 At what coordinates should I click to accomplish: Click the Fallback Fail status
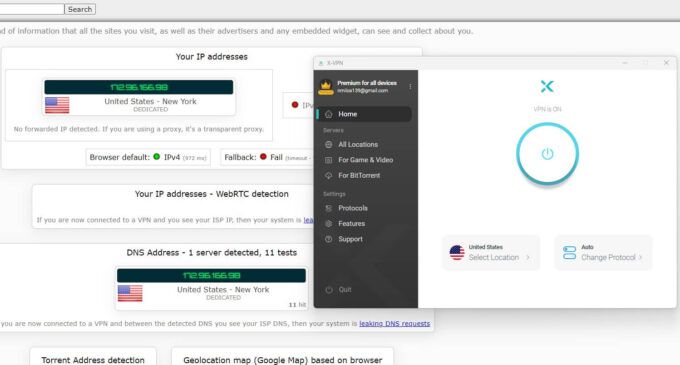(267, 157)
